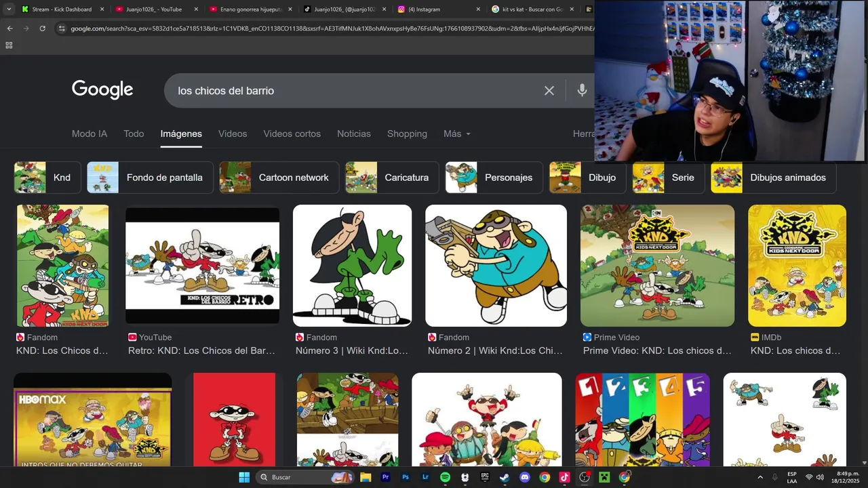Open the Retro: KND YouTube result link
The image size is (868, 488).
tap(201, 350)
